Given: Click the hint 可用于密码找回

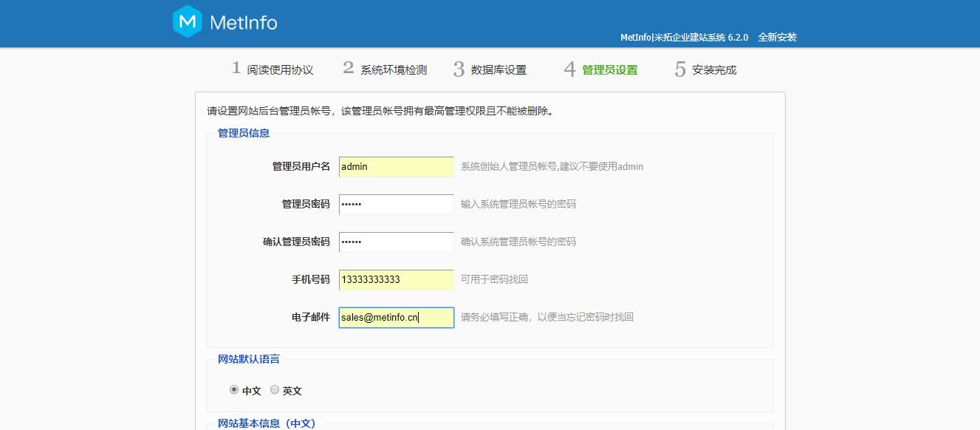Looking at the screenshot, I should [495, 279].
